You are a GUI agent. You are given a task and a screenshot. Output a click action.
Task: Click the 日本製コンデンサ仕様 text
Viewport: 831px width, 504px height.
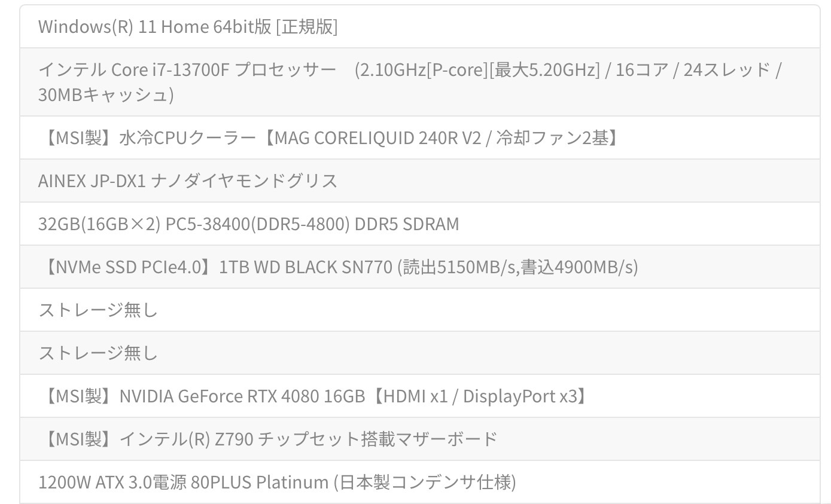pyautogui.click(x=425, y=482)
